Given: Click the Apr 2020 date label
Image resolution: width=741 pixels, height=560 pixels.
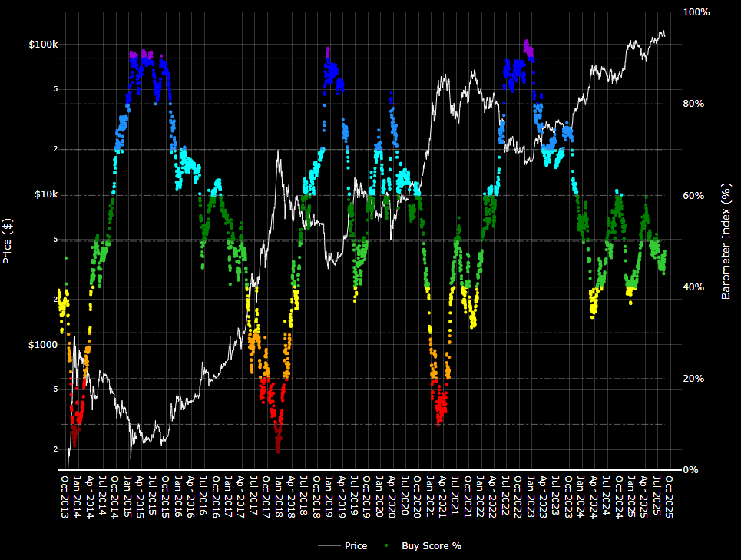Looking at the screenshot, I should click(x=392, y=497).
